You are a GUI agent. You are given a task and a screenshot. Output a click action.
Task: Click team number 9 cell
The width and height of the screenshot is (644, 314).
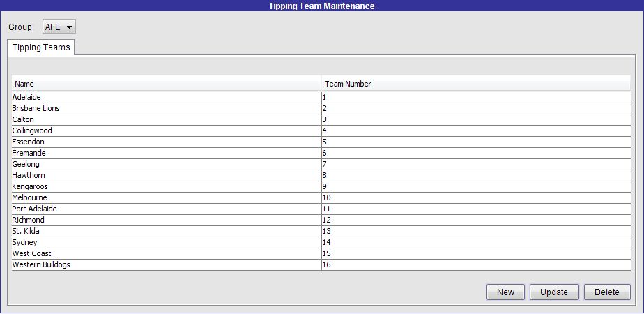[476, 186]
